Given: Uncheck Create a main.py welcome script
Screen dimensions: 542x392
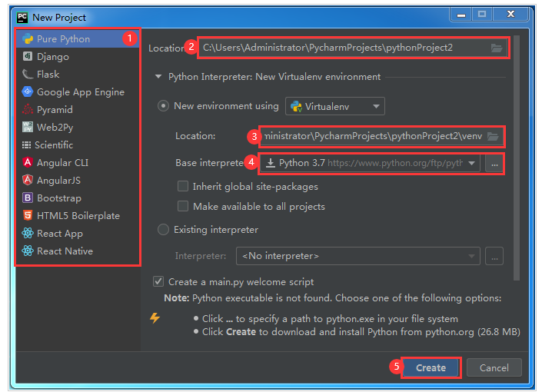Looking at the screenshot, I should [159, 281].
